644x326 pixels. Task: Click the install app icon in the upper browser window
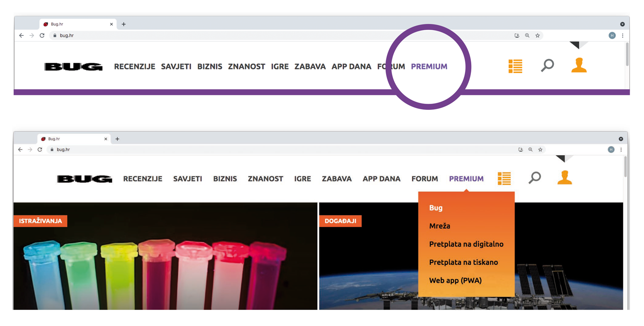click(x=517, y=35)
